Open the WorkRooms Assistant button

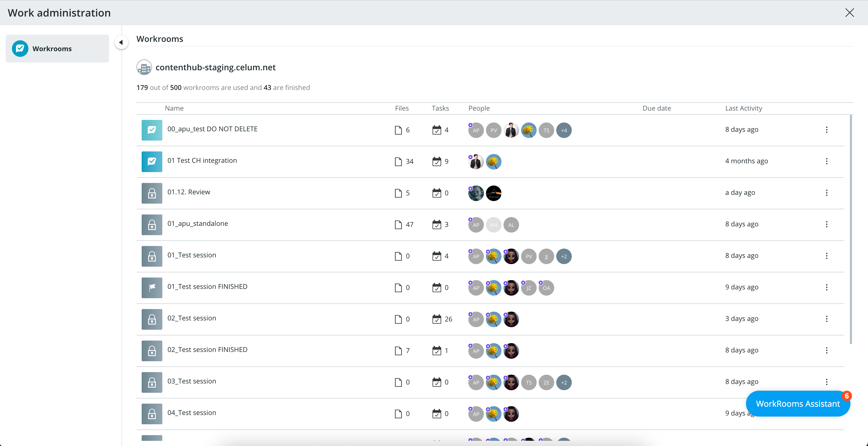tap(798, 404)
